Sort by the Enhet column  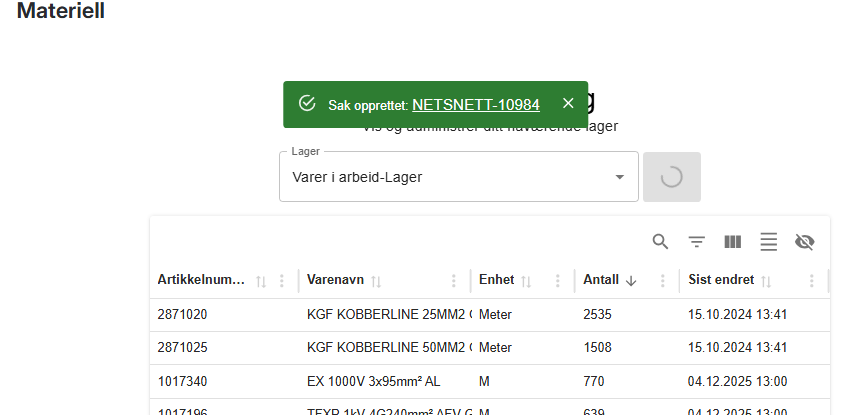(526, 281)
